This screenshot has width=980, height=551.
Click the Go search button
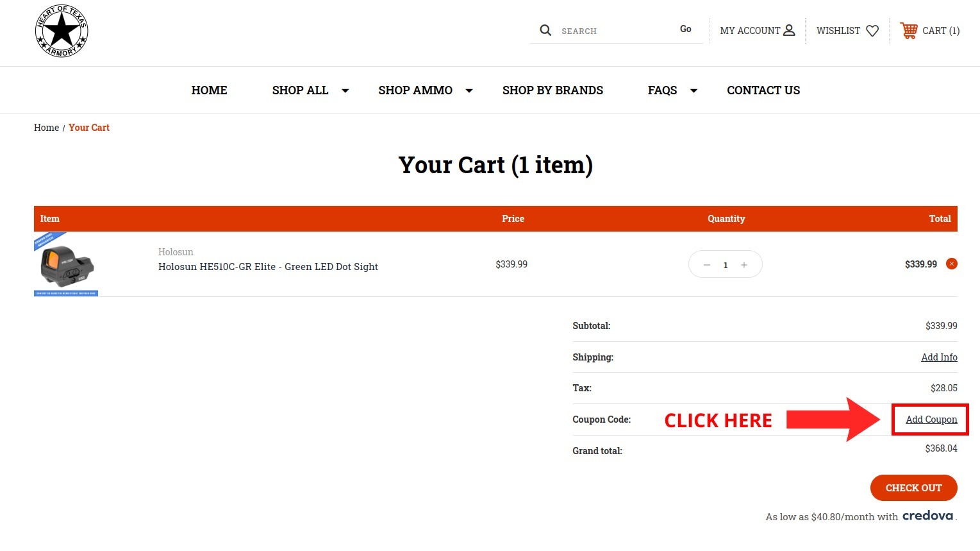click(x=686, y=29)
